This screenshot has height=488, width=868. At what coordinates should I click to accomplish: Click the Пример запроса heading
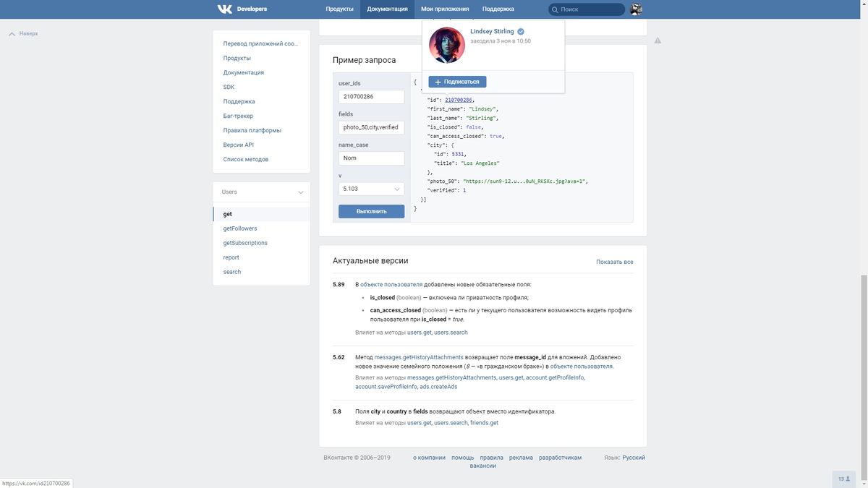364,60
